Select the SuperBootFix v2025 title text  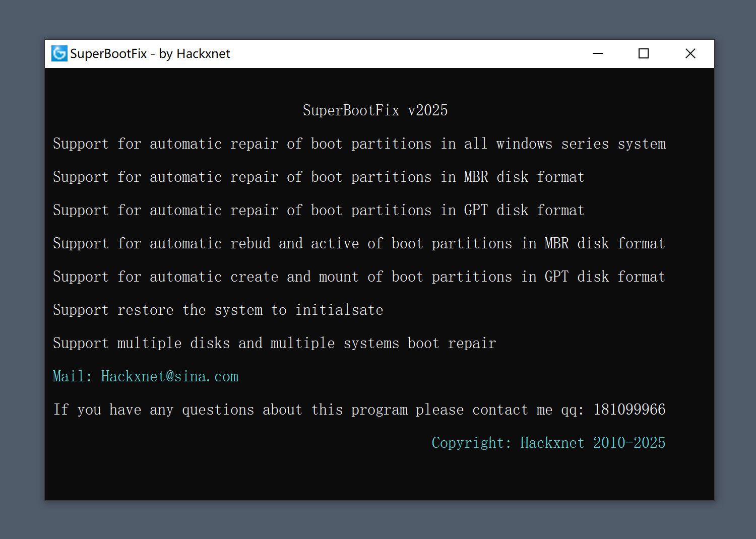click(x=375, y=110)
